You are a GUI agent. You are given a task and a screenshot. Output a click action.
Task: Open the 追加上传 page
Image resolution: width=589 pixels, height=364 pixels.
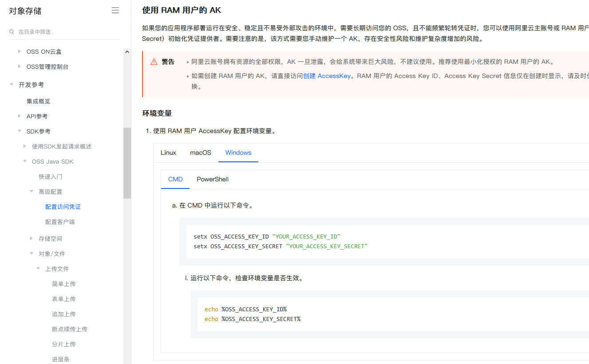click(x=63, y=314)
